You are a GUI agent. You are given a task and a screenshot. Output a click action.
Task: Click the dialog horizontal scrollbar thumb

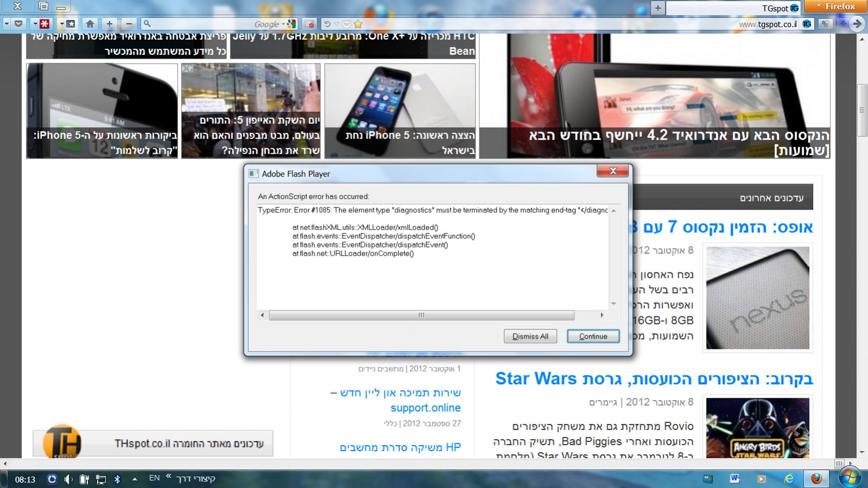coord(421,315)
